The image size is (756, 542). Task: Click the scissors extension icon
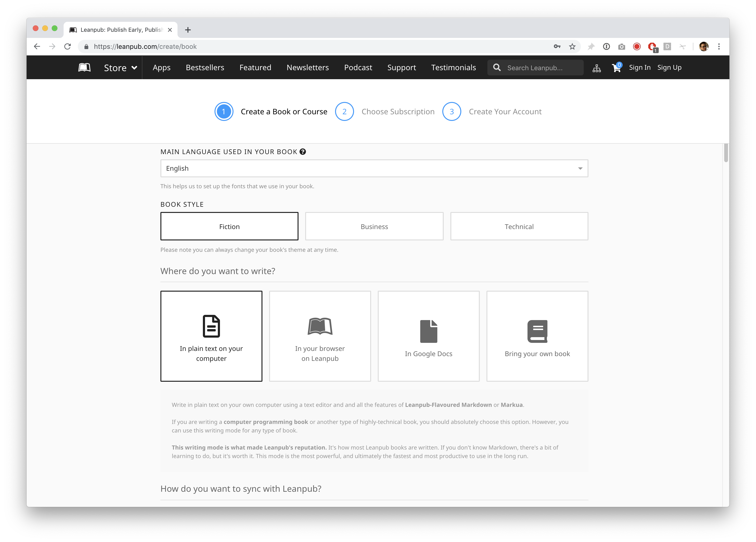click(683, 47)
